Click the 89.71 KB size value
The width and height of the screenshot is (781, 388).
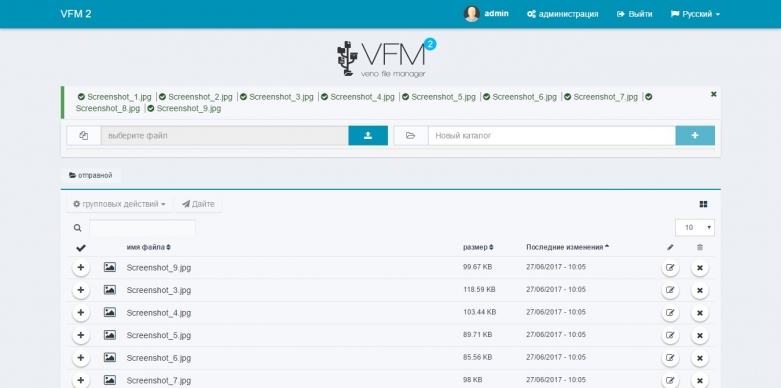coord(477,335)
